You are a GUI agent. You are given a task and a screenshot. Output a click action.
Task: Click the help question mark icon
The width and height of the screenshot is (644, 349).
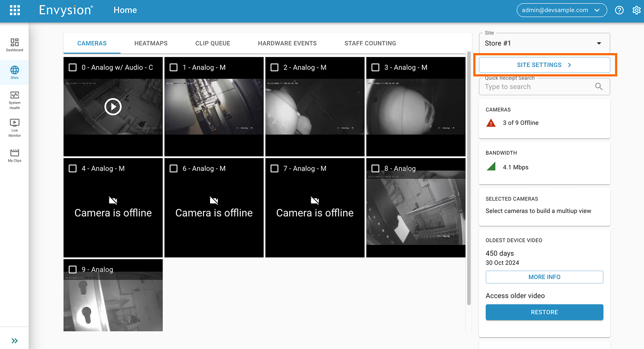[x=619, y=10]
